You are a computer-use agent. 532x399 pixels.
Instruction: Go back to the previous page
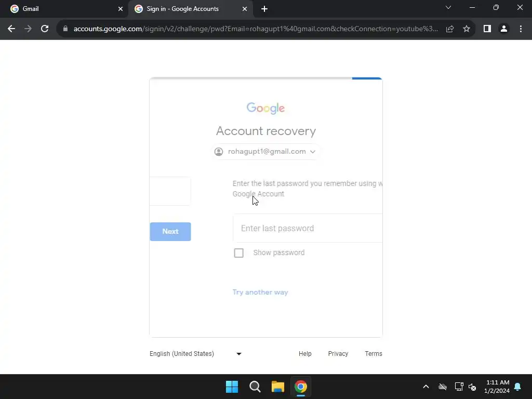pos(11,29)
